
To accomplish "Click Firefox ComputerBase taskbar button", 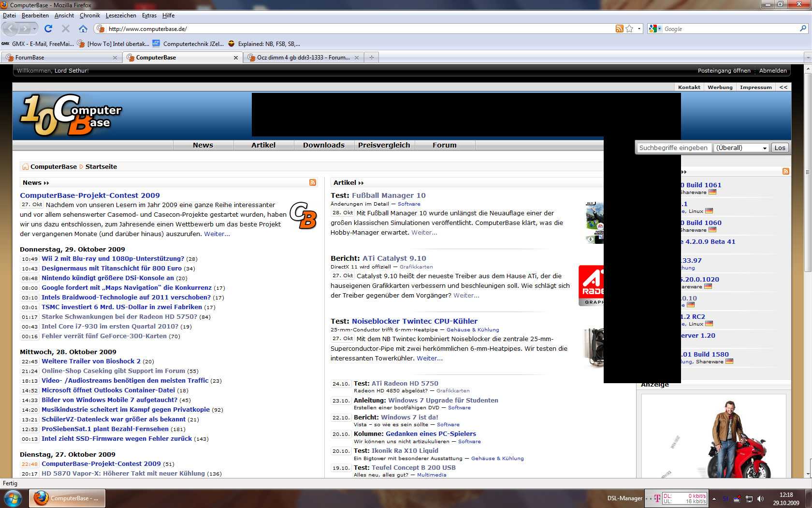I will 67,498.
